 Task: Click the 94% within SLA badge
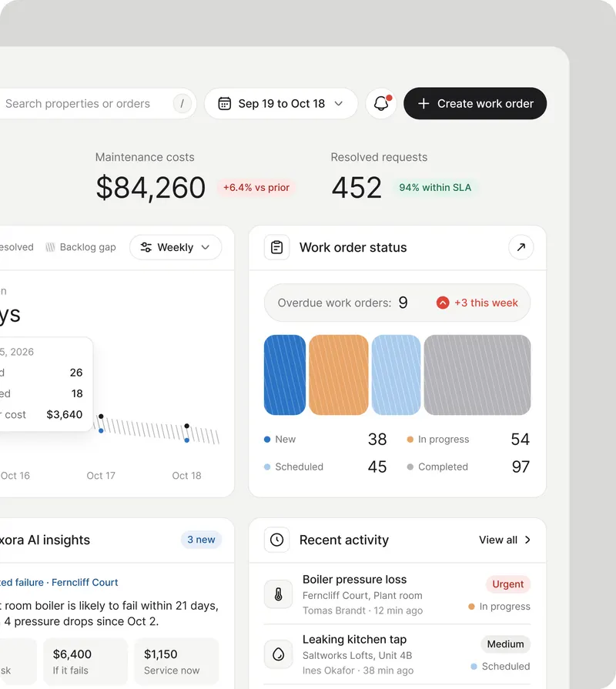tap(435, 187)
